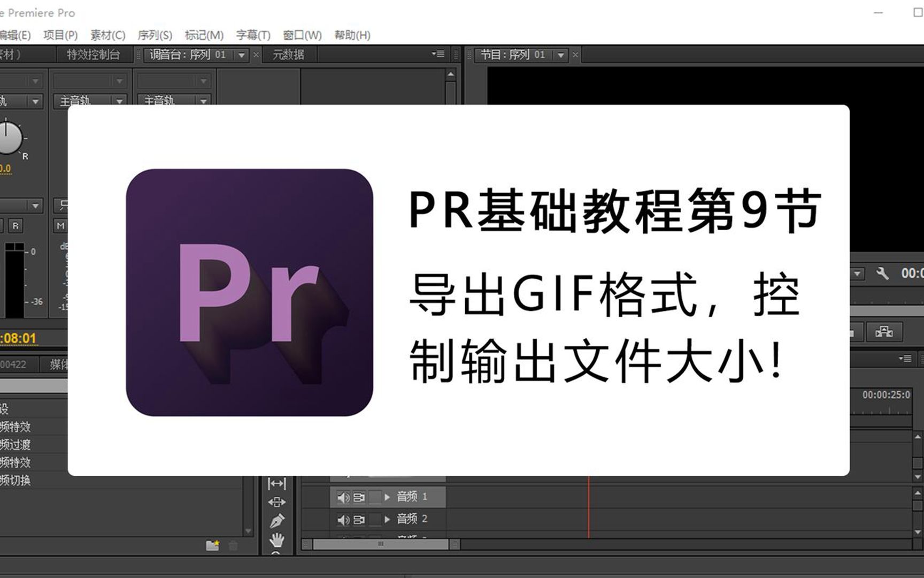Toggle track lock box on 音频 2
Screen dimensions: 924x578
[x=375, y=519]
